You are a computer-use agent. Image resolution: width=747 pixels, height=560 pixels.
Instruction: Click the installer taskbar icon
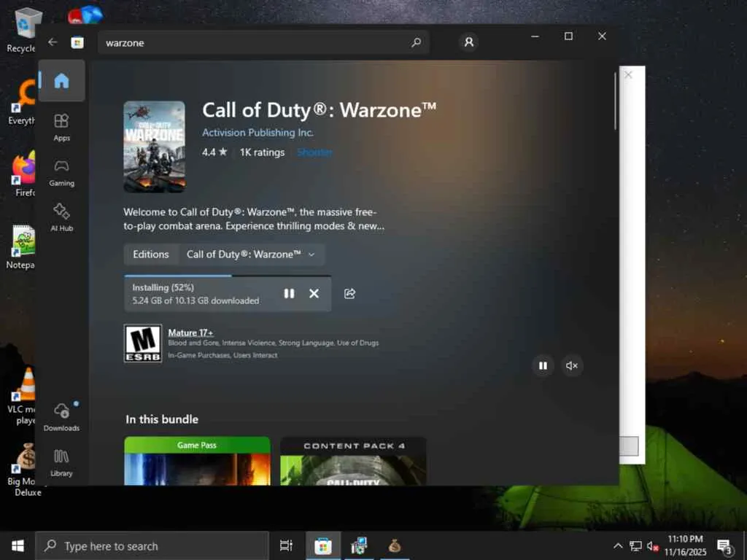(x=359, y=545)
